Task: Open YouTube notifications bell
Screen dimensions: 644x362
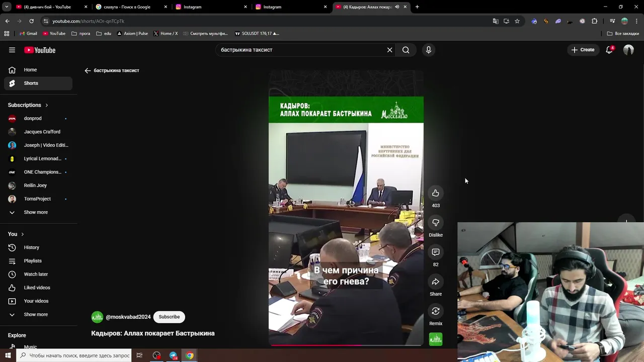Action: (x=609, y=50)
